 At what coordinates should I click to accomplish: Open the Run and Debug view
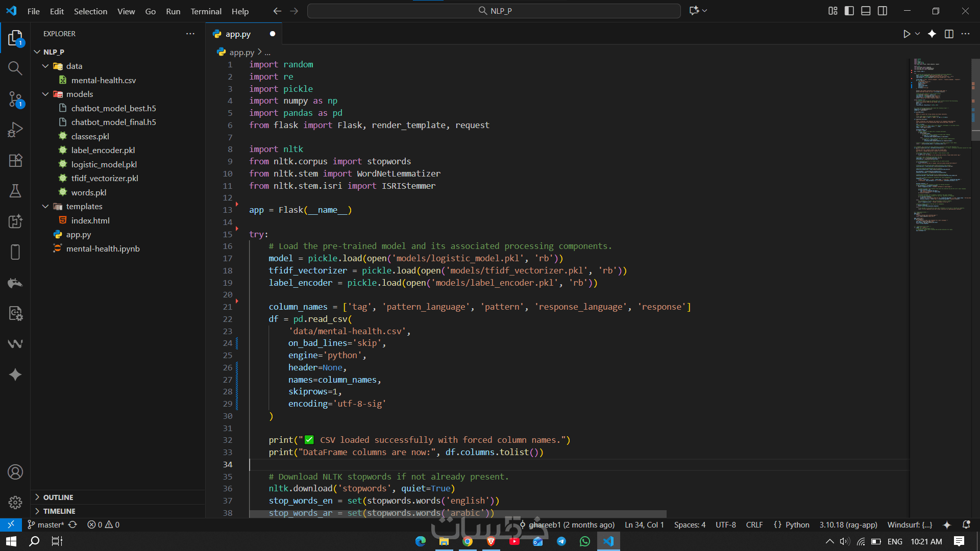(x=15, y=130)
